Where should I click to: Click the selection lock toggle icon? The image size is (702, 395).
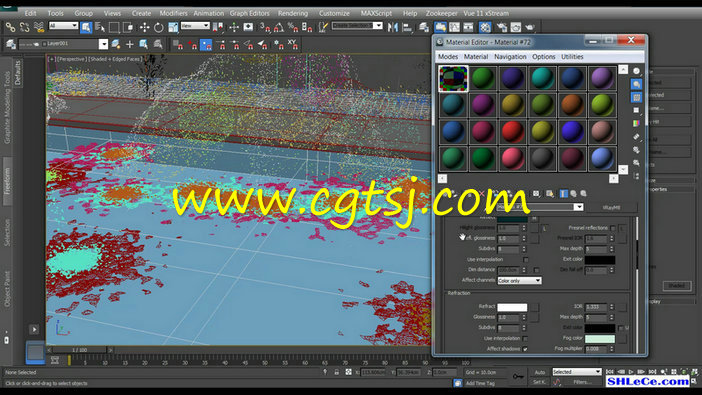click(x=336, y=372)
